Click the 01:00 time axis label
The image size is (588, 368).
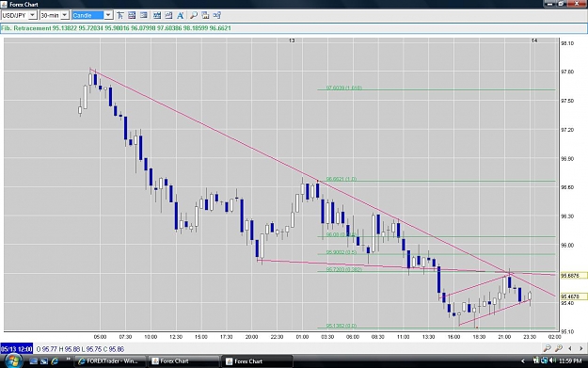click(302, 337)
